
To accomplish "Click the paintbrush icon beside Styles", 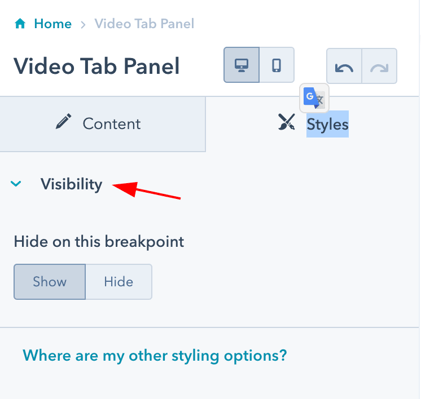I will pyautogui.click(x=287, y=122).
